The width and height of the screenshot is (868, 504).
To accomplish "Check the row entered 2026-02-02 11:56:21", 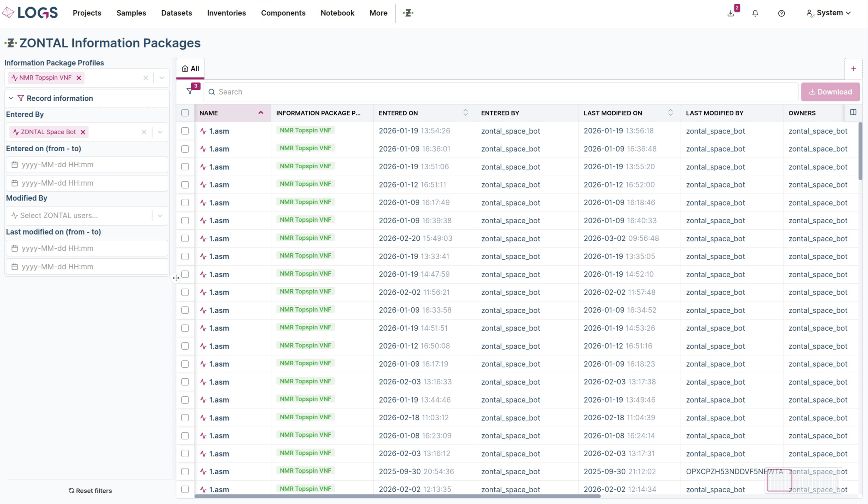I will (185, 292).
